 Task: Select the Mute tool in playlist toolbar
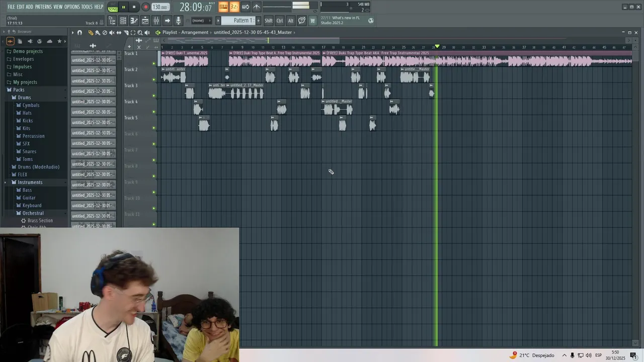coord(112,33)
